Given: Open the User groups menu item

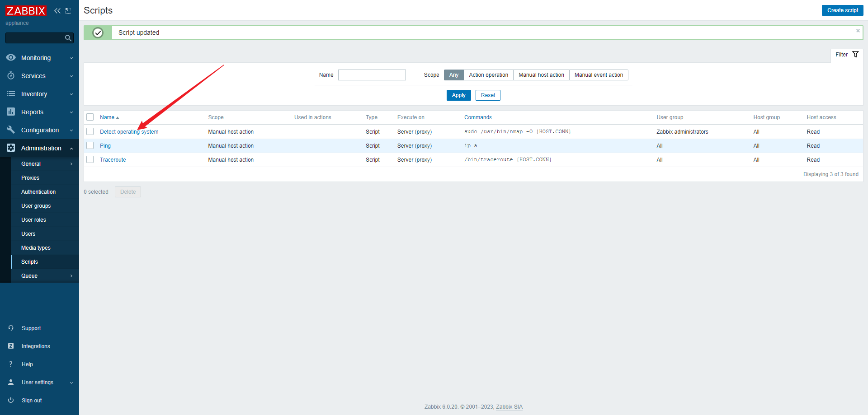Looking at the screenshot, I should click(x=45, y=206).
